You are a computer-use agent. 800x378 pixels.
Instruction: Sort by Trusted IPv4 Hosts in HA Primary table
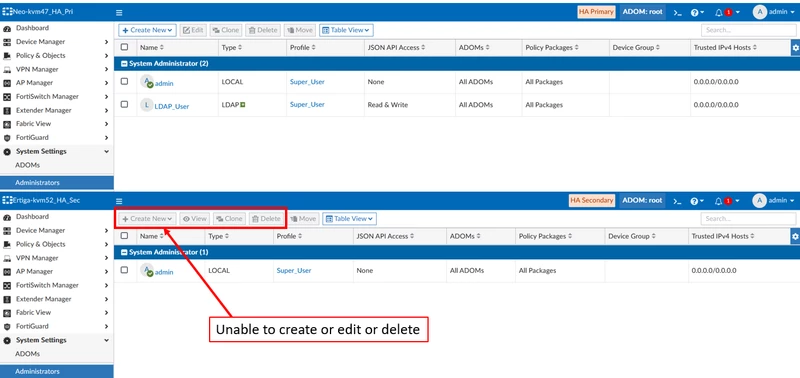click(725, 48)
